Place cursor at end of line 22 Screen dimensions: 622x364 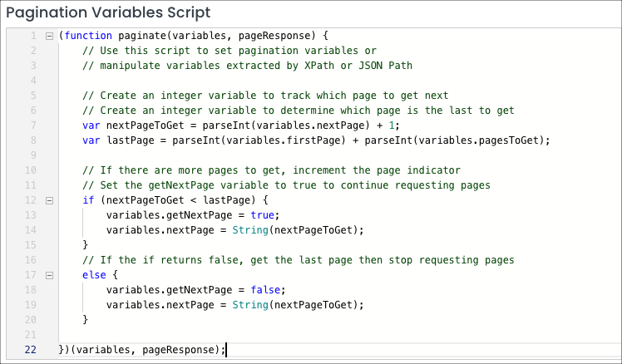pyautogui.click(x=225, y=349)
